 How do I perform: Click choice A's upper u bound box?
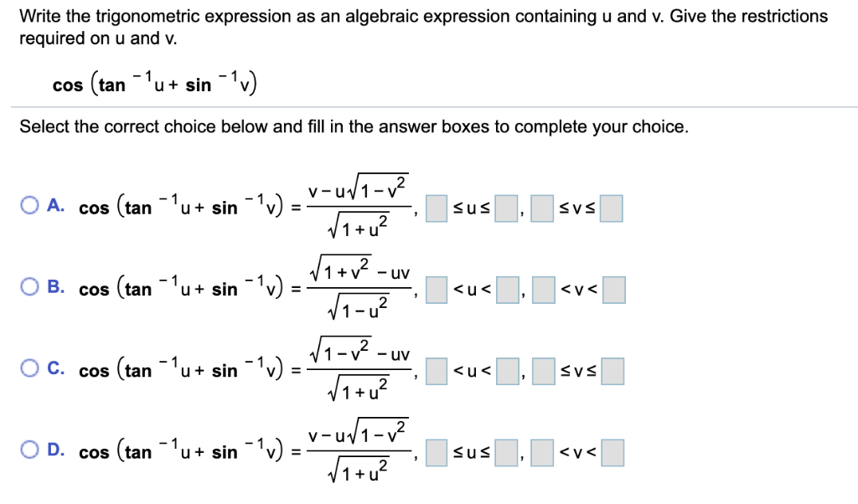[505, 208]
